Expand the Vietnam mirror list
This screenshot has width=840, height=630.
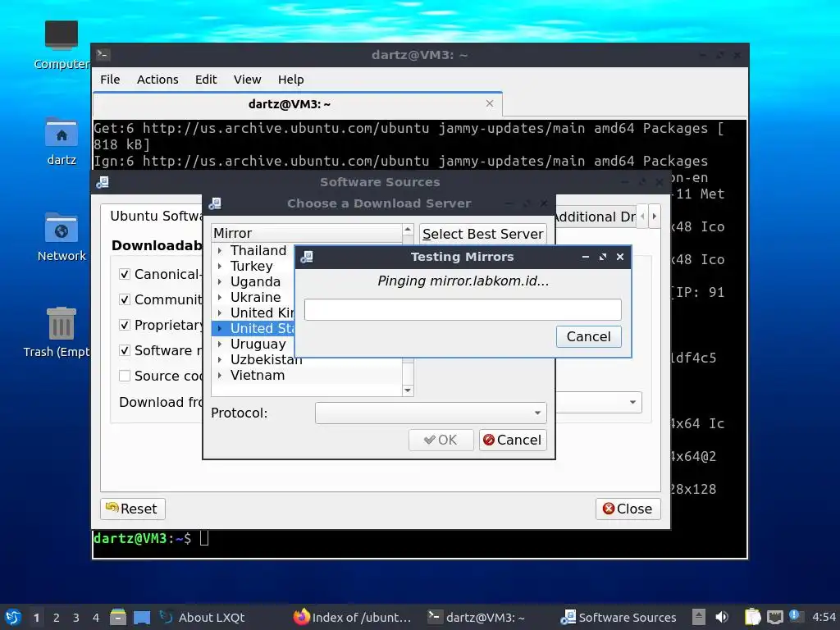point(220,376)
